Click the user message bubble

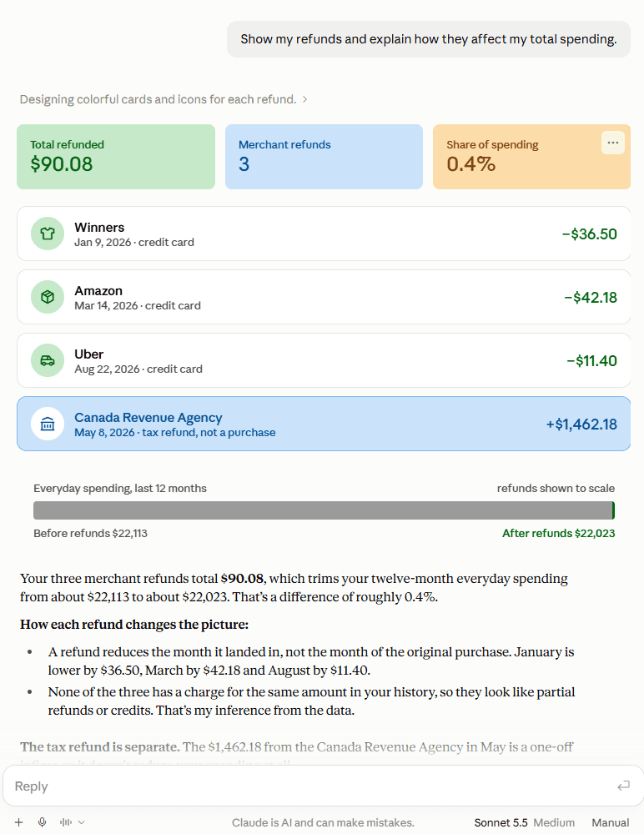(429, 39)
